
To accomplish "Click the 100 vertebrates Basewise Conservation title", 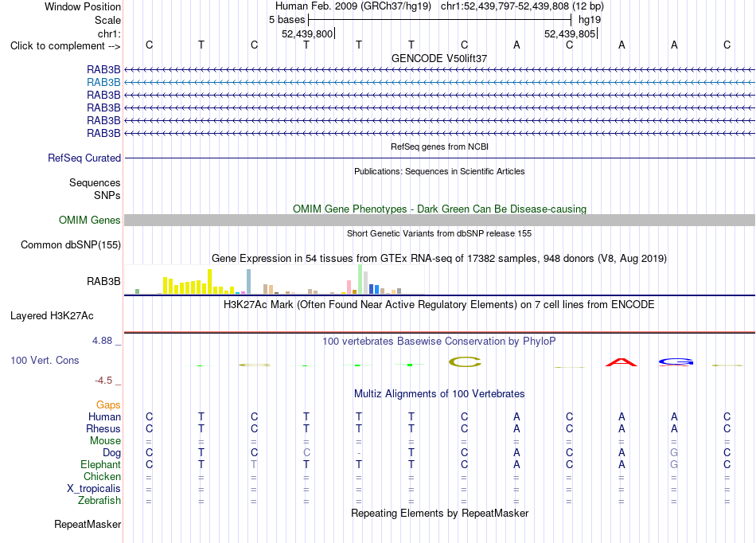I will tap(439, 342).
